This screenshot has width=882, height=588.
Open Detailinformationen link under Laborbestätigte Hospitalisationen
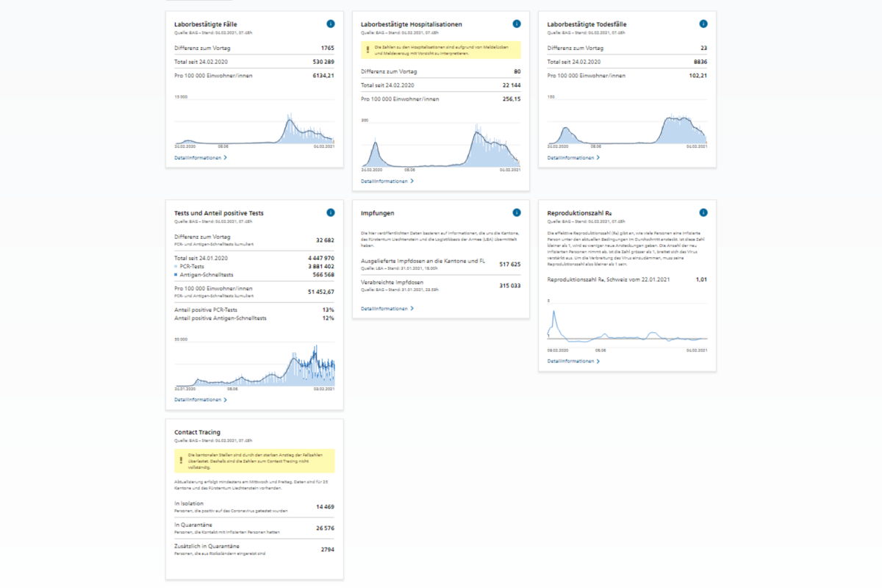point(387,181)
